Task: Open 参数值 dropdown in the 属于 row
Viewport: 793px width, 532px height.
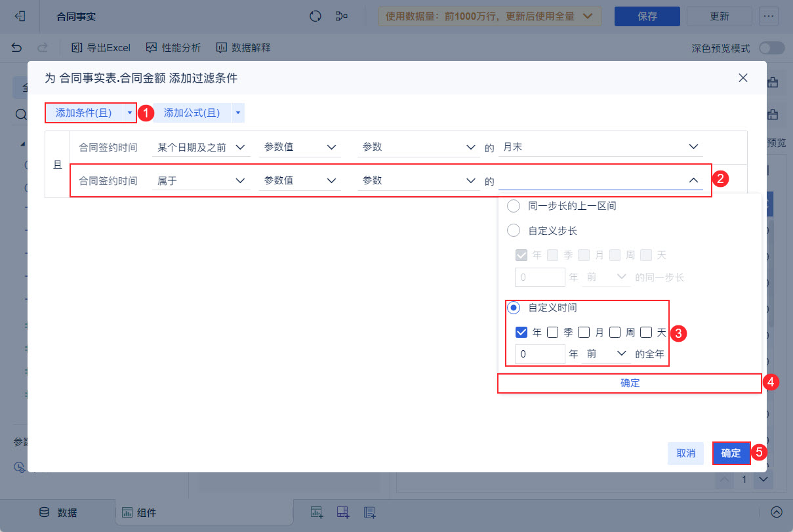Action: [x=300, y=180]
